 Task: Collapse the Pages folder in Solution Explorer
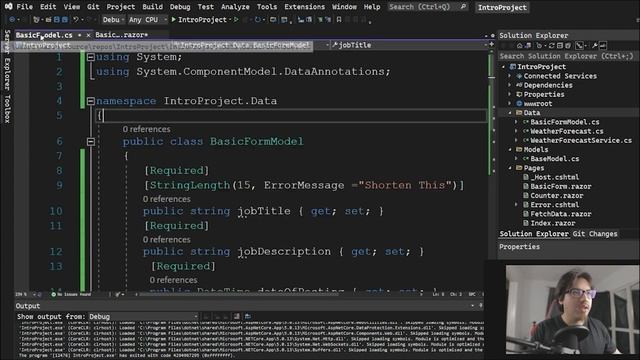pos(510,168)
